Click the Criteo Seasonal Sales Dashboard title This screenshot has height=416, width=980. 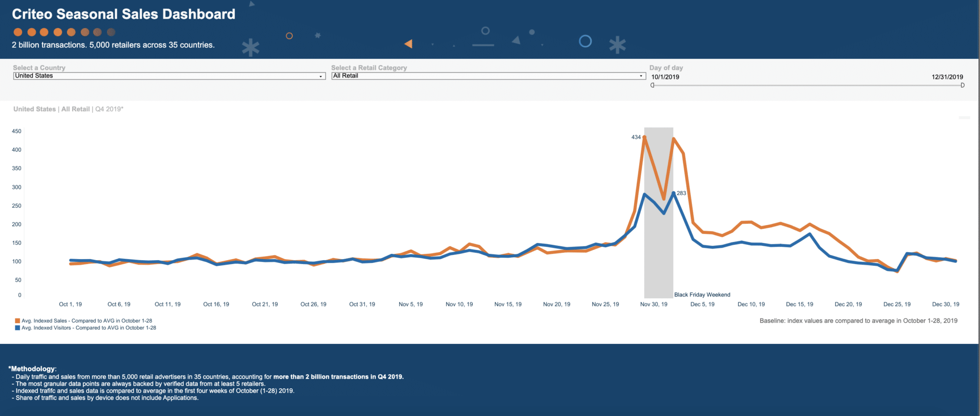pyautogui.click(x=123, y=14)
